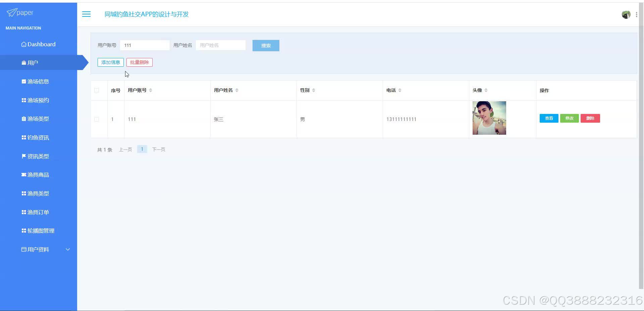The image size is (644, 311).
Task: Click the 轮播图管理 grid icon
Action: click(24, 231)
